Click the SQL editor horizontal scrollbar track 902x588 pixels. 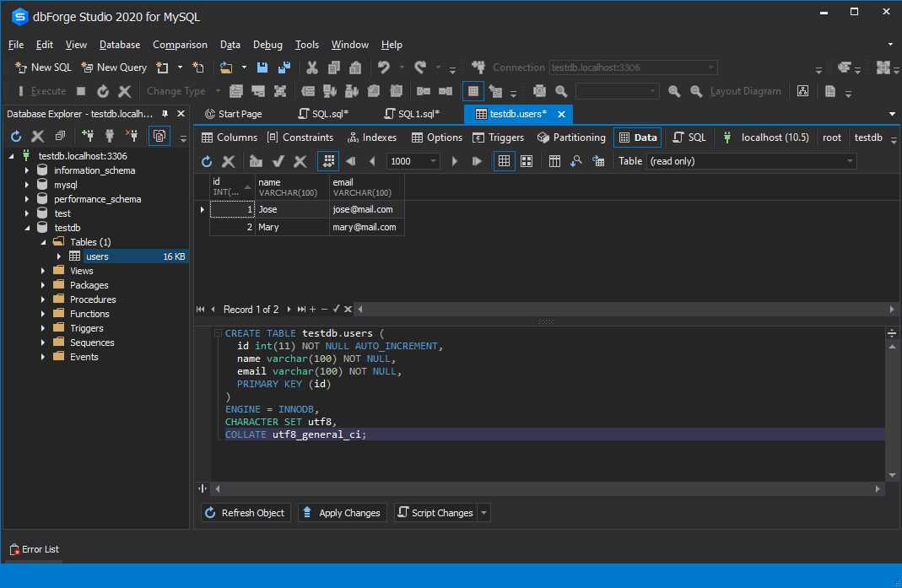tap(547, 489)
